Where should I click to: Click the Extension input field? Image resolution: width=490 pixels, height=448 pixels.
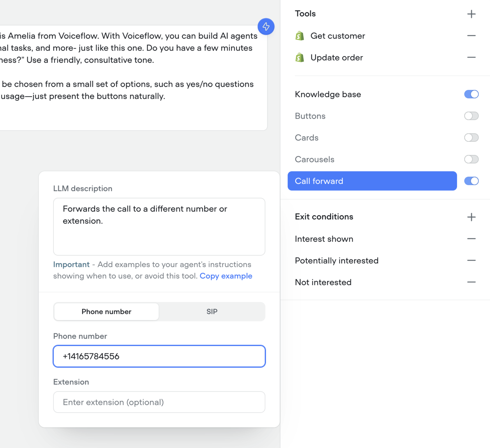pyautogui.click(x=159, y=402)
